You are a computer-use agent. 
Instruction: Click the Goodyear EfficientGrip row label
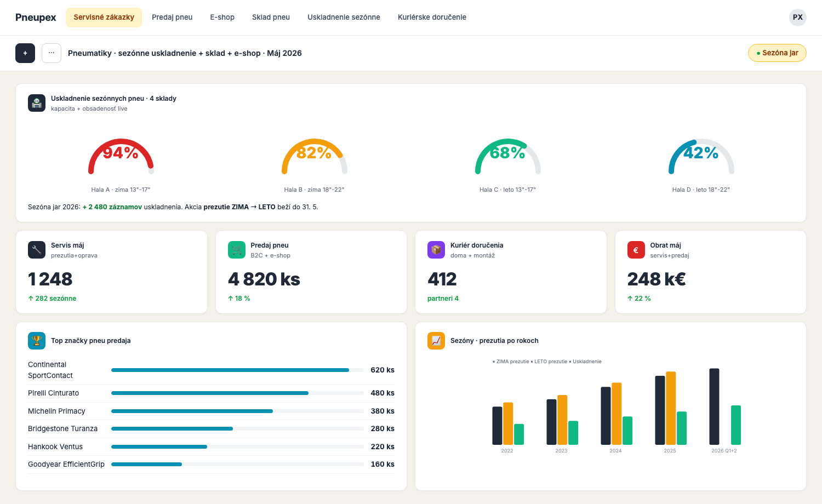[x=66, y=465]
